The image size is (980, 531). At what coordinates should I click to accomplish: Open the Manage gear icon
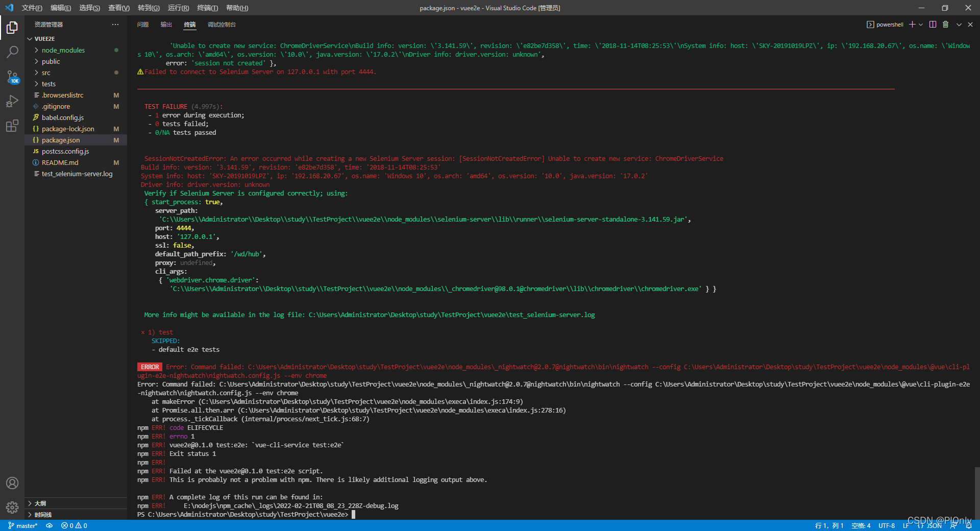12,508
